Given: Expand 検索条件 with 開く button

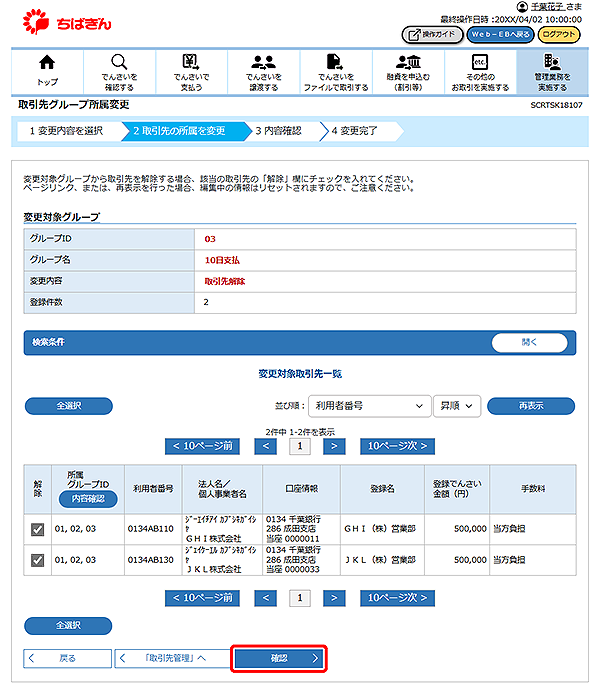Looking at the screenshot, I should (x=530, y=342).
